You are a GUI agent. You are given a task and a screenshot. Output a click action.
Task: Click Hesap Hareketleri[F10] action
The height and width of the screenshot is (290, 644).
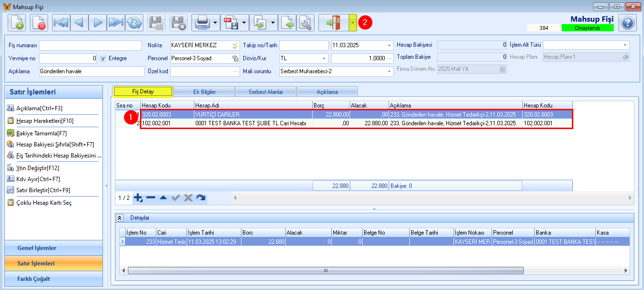pos(45,121)
